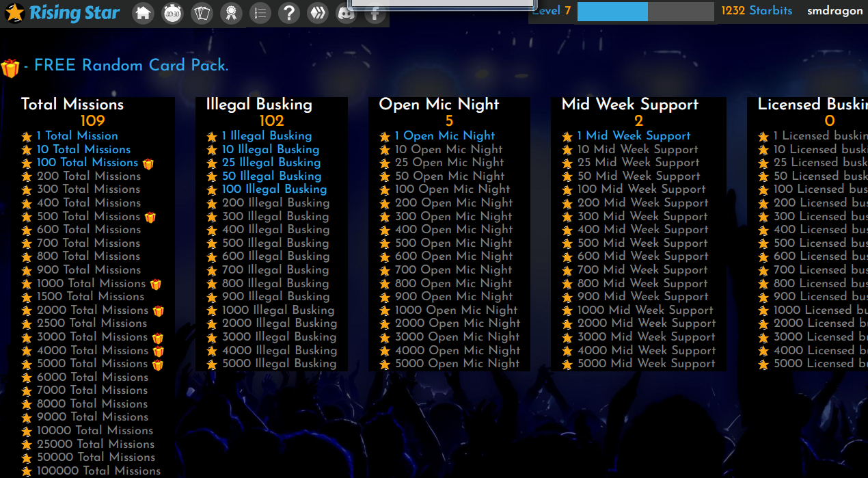Screen dimensions: 868x478
Task: Click the Open Mic Night column heading
Action: [439, 104]
